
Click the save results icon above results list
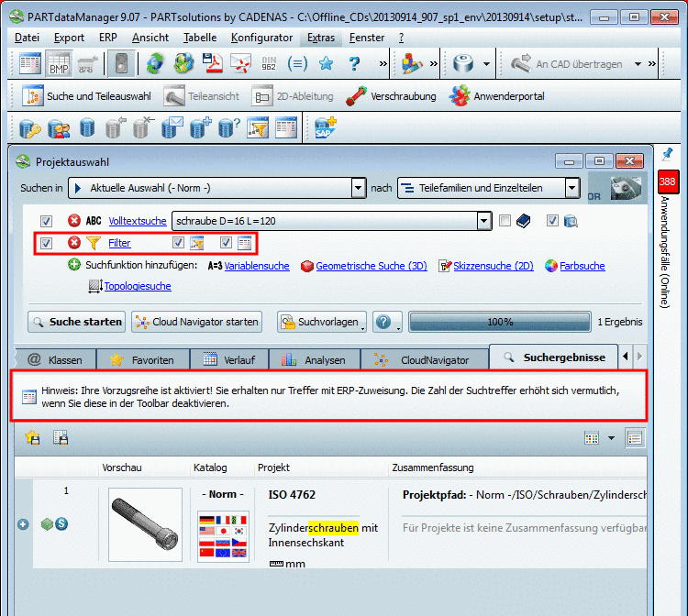click(x=61, y=437)
